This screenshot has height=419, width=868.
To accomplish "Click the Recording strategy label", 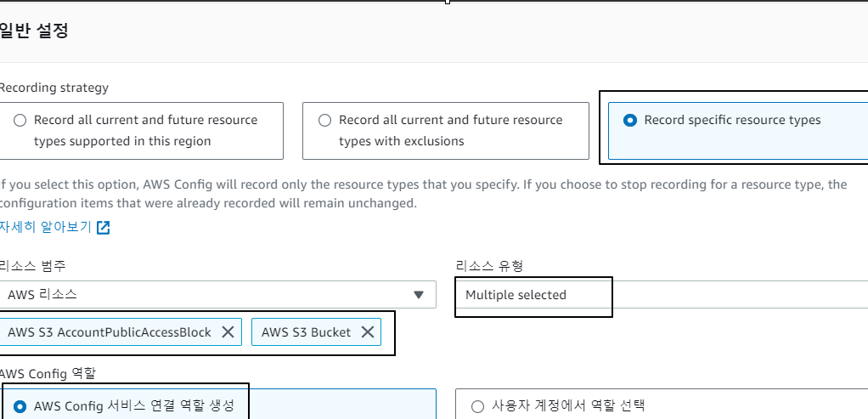I will click(54, 88).
